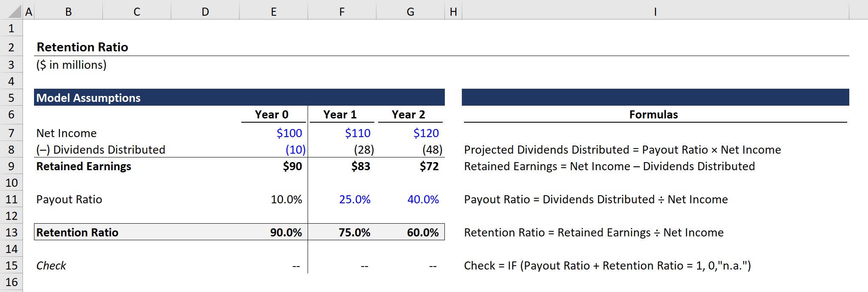Select column H header
This screenshot has height=292, width=868.
(453, 11)
